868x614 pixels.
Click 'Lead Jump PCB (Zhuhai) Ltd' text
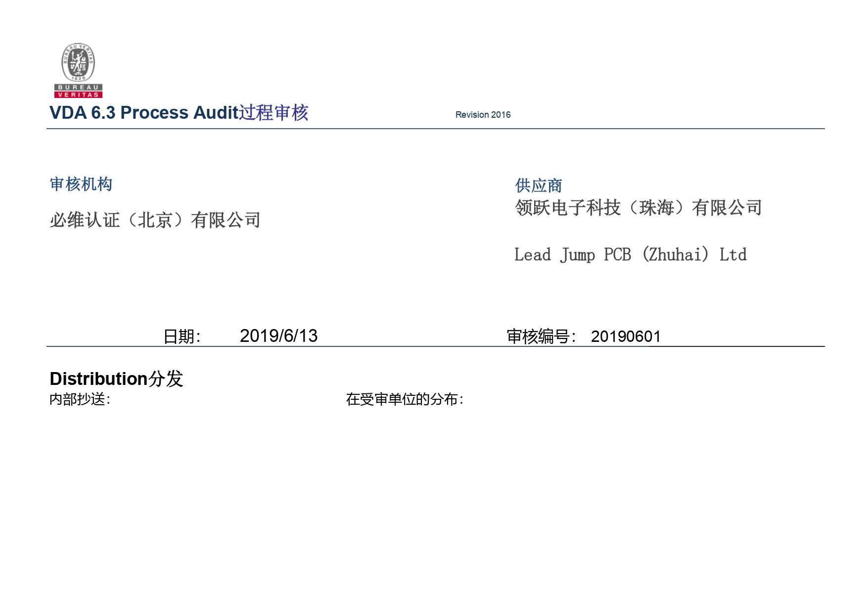point(631,255)
